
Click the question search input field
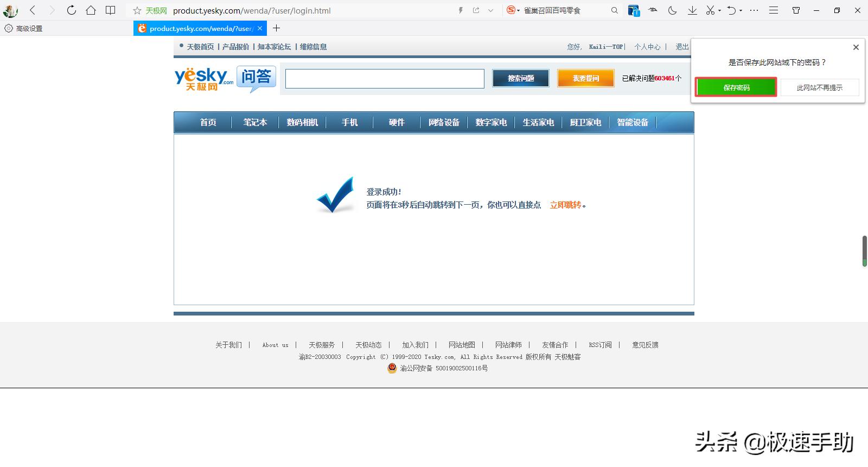(385, 79)
